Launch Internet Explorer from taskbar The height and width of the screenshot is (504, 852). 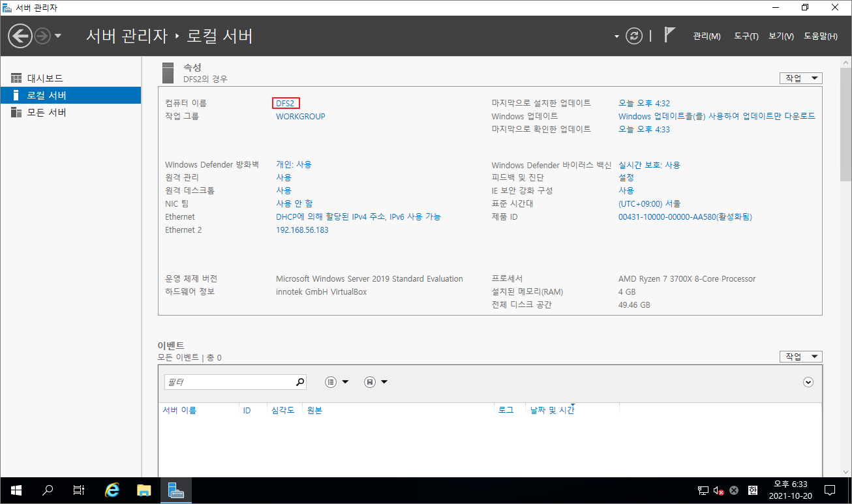tap(112, 490)
